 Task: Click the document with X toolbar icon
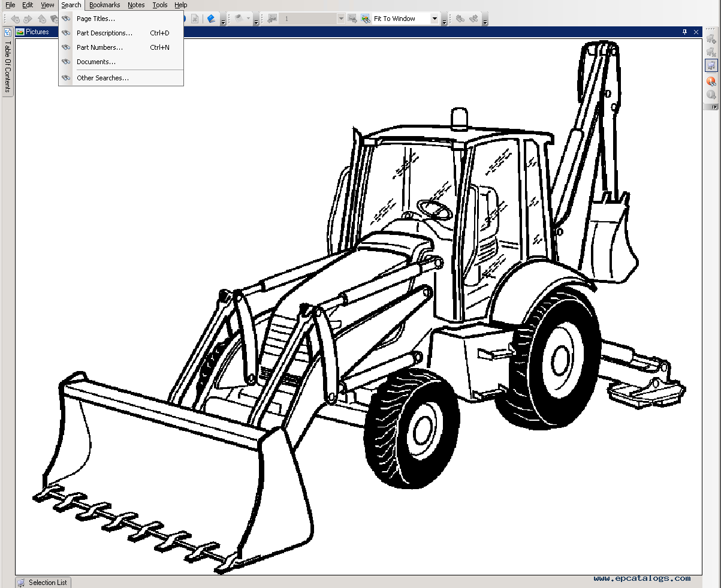tap(195, 19)
